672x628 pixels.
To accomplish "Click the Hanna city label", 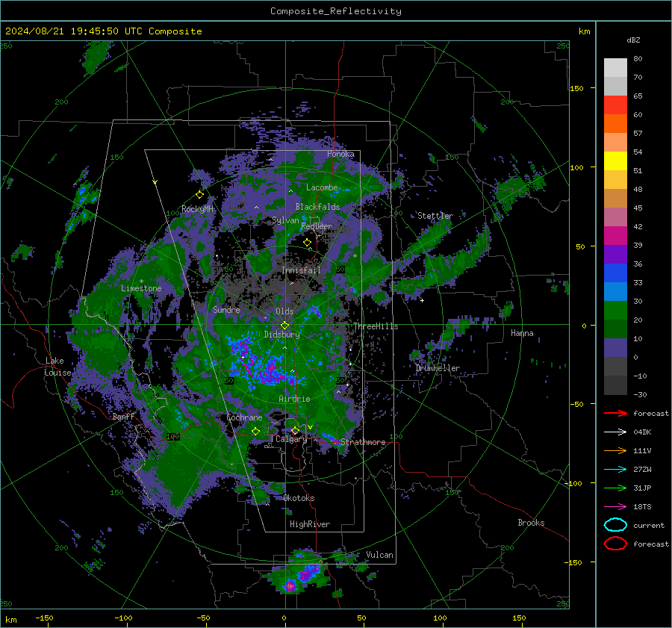I will pos(522,333).
